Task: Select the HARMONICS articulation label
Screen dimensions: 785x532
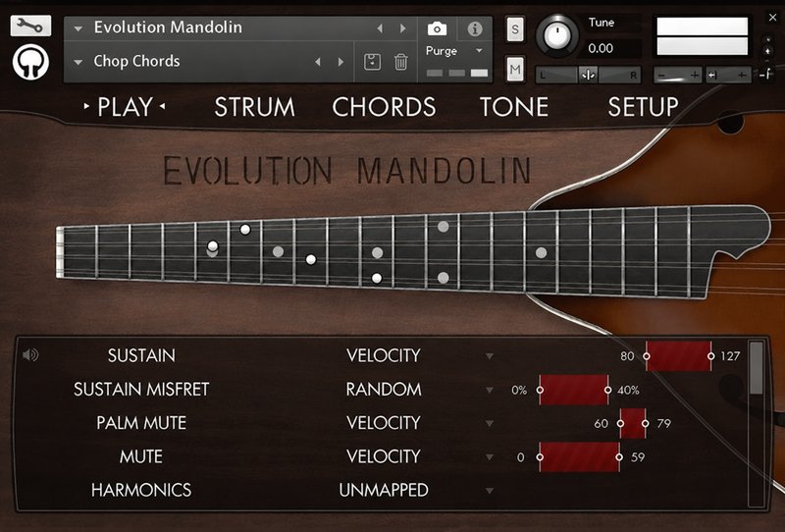Action: click(141, 490)
